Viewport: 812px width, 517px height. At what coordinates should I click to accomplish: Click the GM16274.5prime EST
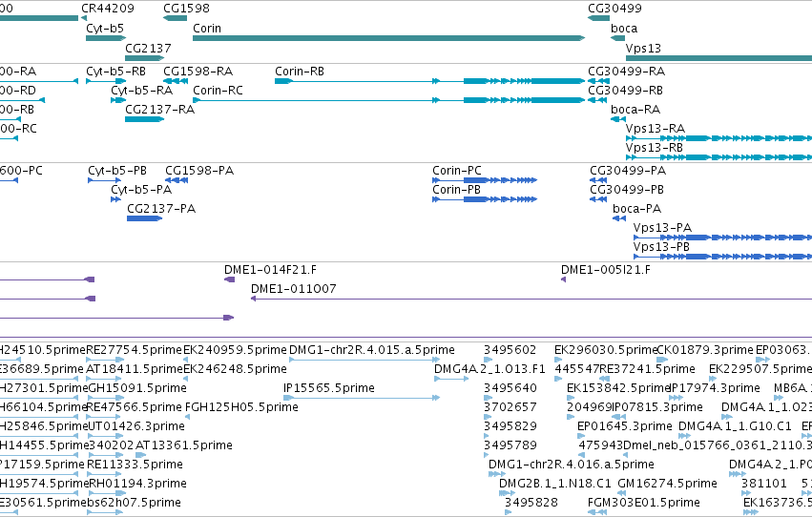point(622,494)
